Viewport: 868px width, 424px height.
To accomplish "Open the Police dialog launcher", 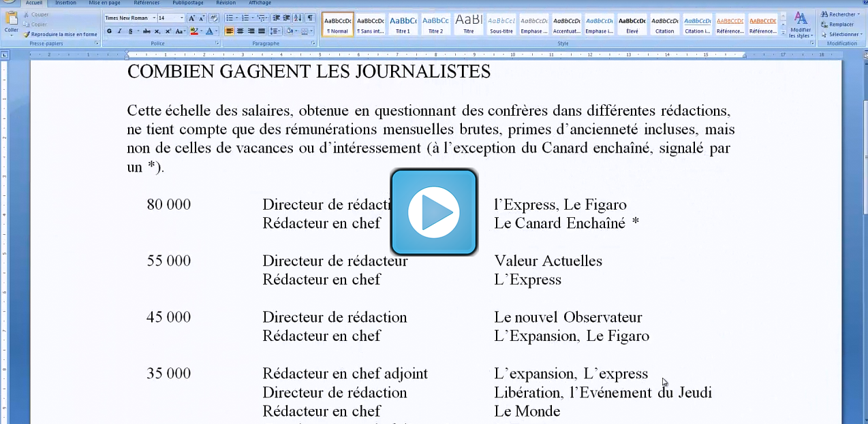I will 217,43.
